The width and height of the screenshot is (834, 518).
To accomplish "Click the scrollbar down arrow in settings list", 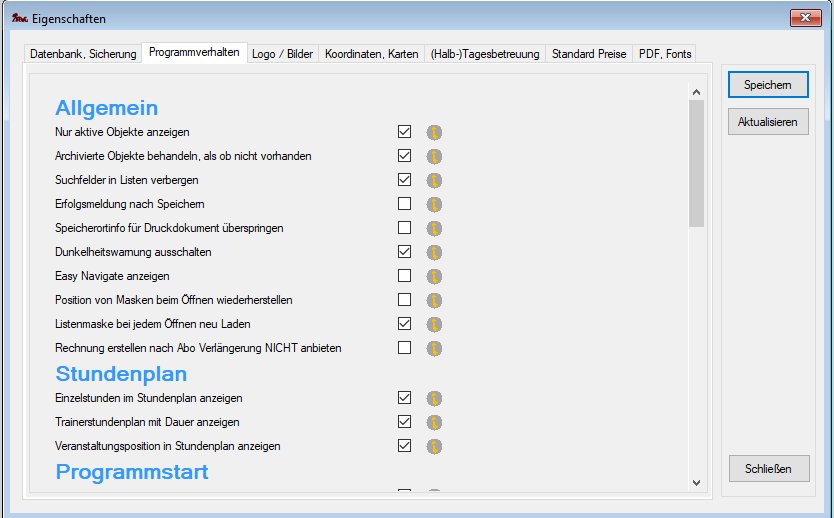I will (697, 482).
